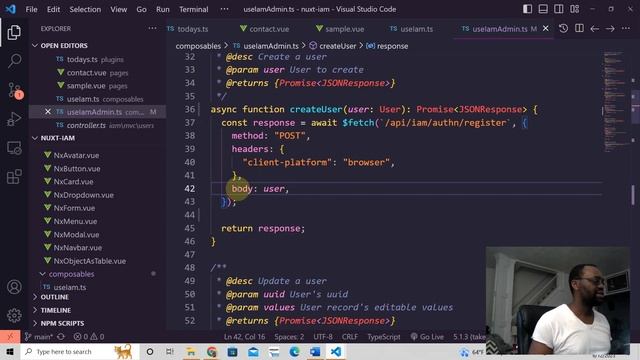Image resolution: width=640 pixels, height=360 pixels.
Task: Open the Terminal menu
Action: click(193, 9)
